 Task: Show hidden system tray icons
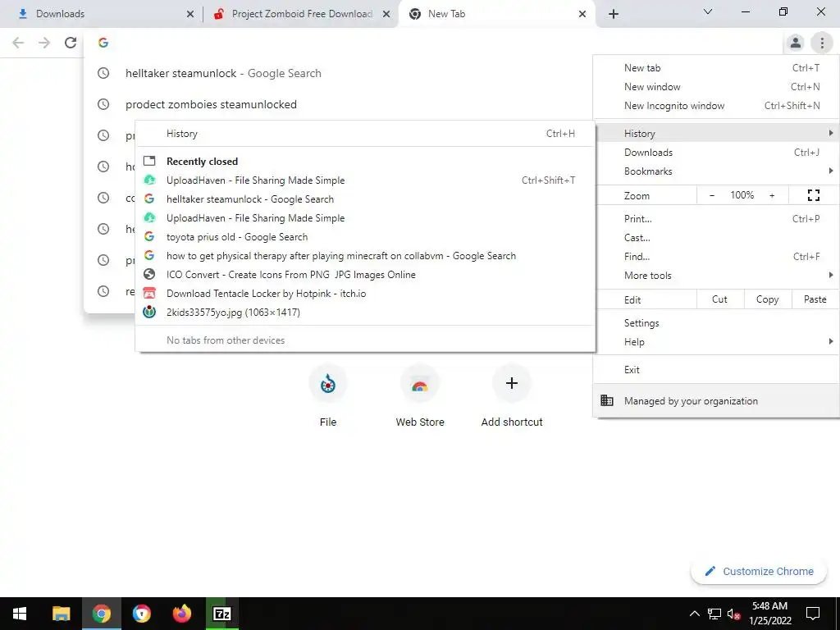pos(694,614)
